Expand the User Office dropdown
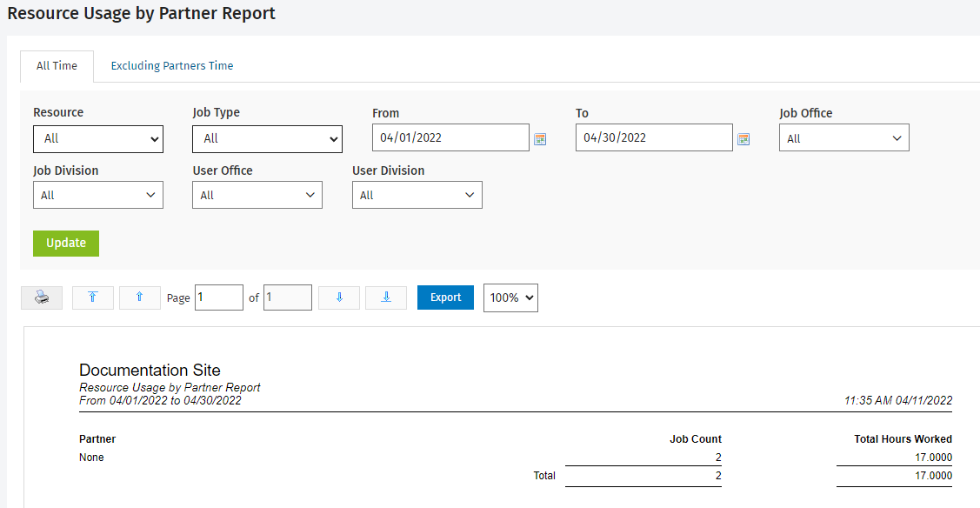980x508 pixels. click(257, 196)
